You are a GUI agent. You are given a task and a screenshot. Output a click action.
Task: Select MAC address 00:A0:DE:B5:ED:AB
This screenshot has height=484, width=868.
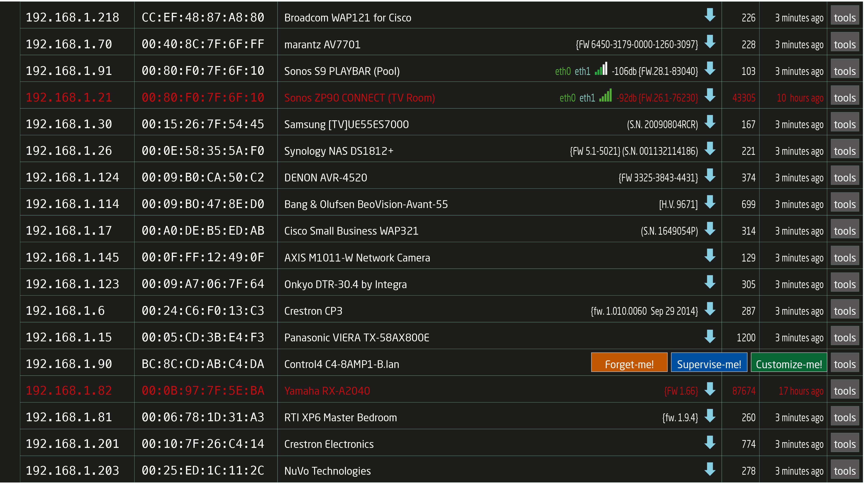coord(203,231)
